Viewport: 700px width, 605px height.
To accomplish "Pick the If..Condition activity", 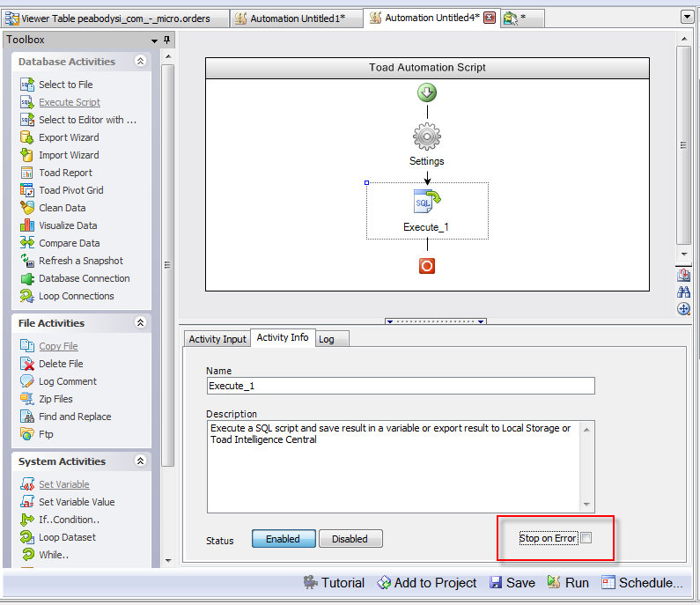I will (x=60, y=520).
